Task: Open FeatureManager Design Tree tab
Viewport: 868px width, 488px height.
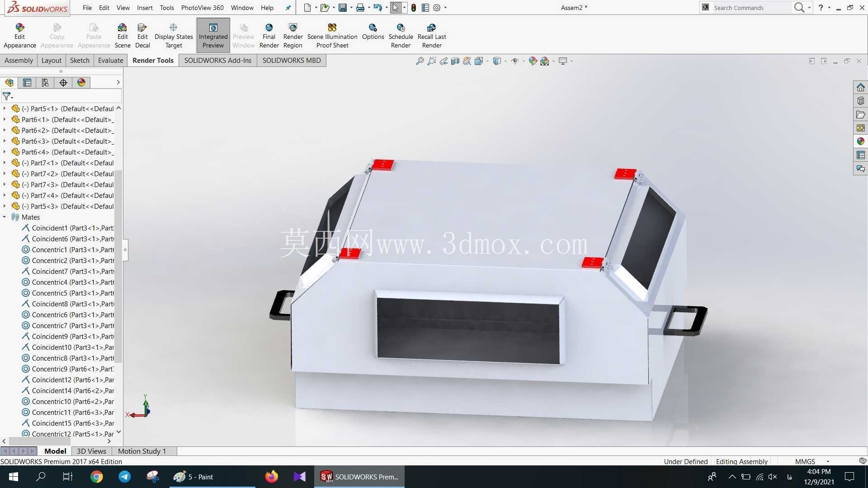Action: tap(9, 82)
